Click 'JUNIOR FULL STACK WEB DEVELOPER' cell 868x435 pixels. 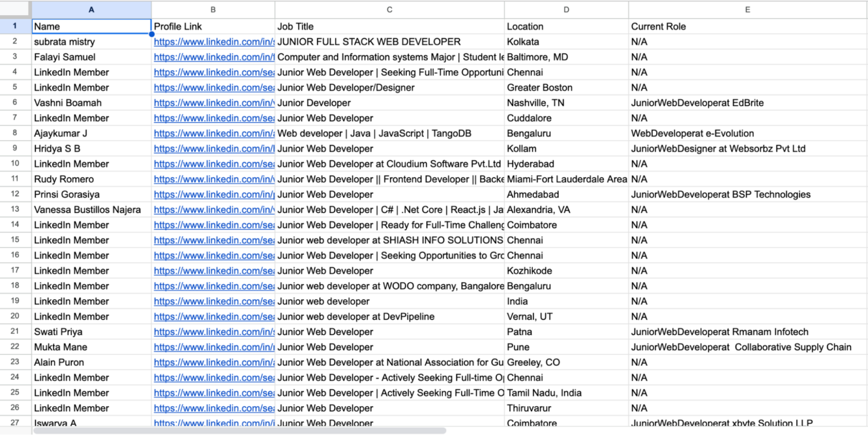(390, 41)
